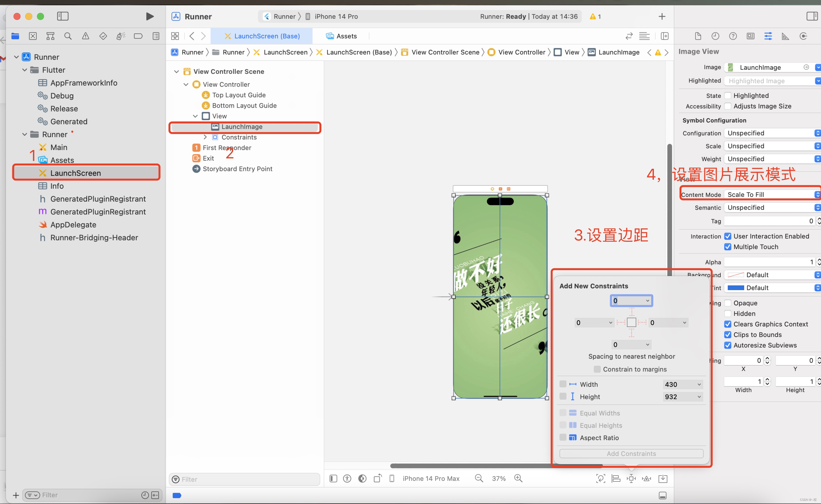Uncheck Multiple Touch
Image resolution: width=821 pixels, height=504 pixels.
[728, 247]
